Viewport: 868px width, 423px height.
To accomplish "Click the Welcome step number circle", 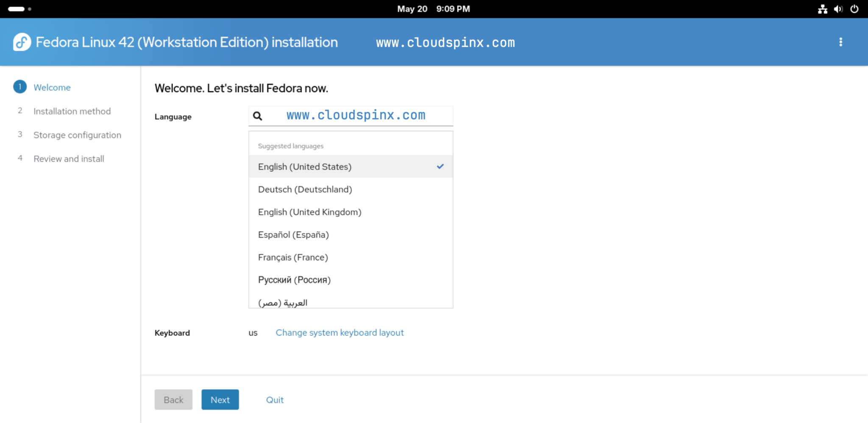I will tap(19, 87).
